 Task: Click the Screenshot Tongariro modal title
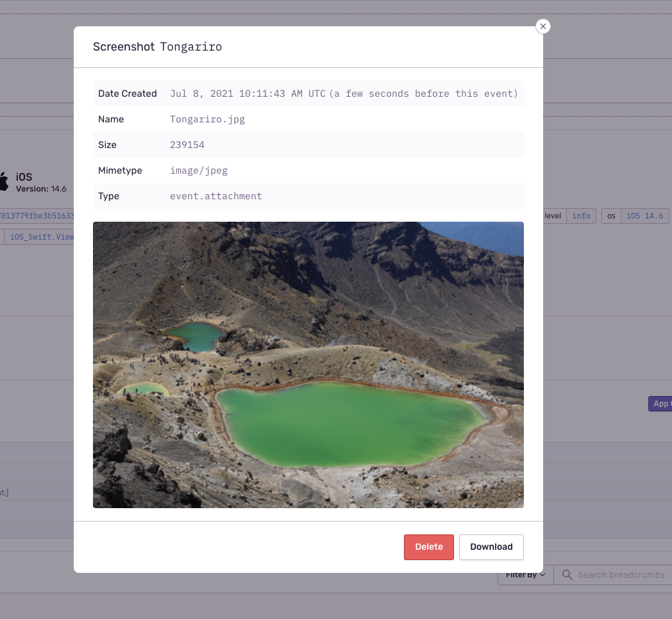[157, 47]
